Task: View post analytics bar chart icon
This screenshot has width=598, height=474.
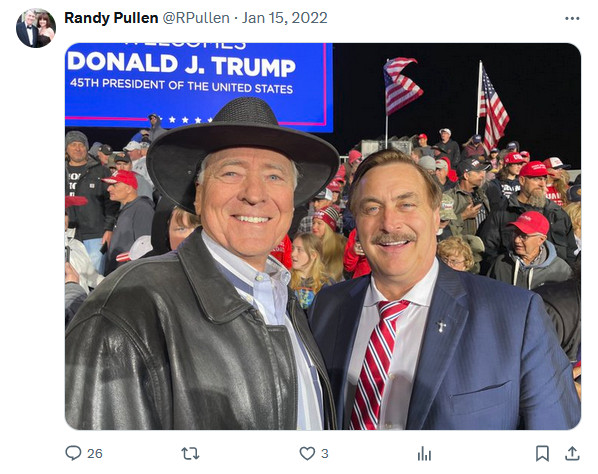Action: coord(424,453)
